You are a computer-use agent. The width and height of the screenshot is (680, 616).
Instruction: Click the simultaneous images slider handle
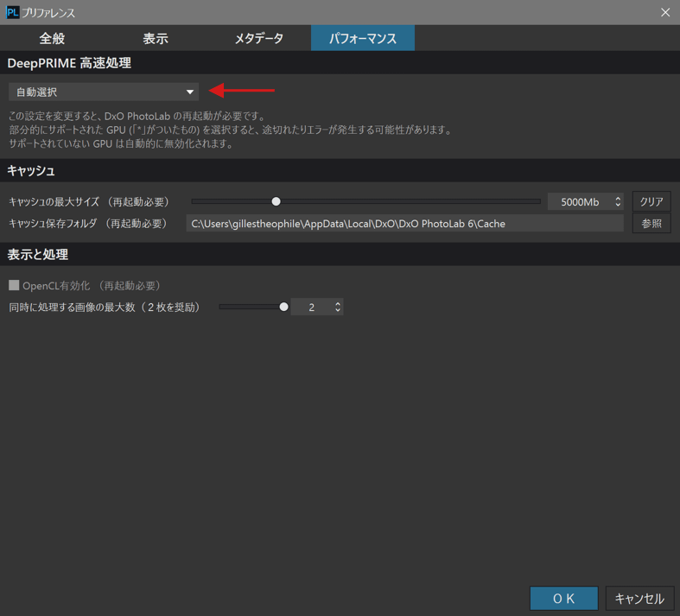[283, 307]
